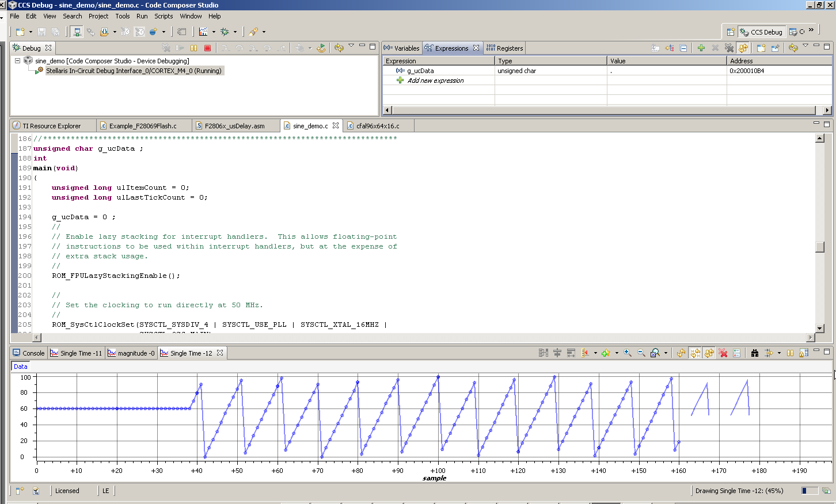
Task: Click Add new expression row
Action: tap(435, 81)
